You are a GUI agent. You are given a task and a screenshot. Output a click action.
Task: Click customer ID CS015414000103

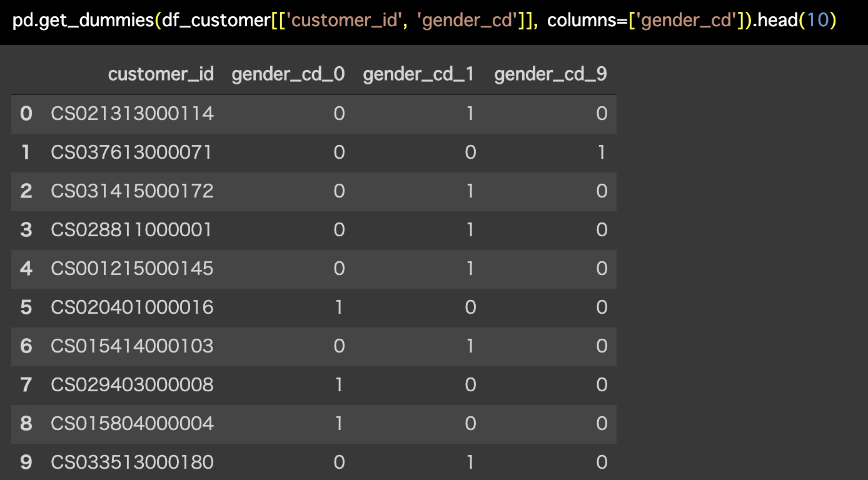[132, 346]
